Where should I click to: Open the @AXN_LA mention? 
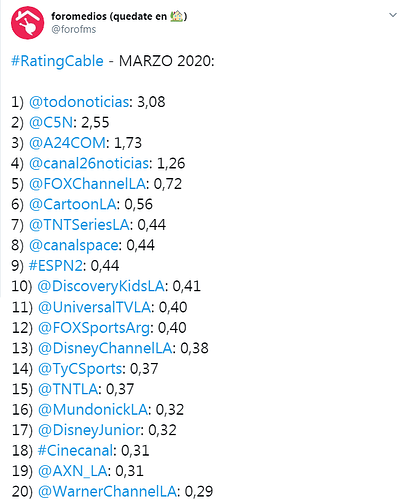click(73, 471)
